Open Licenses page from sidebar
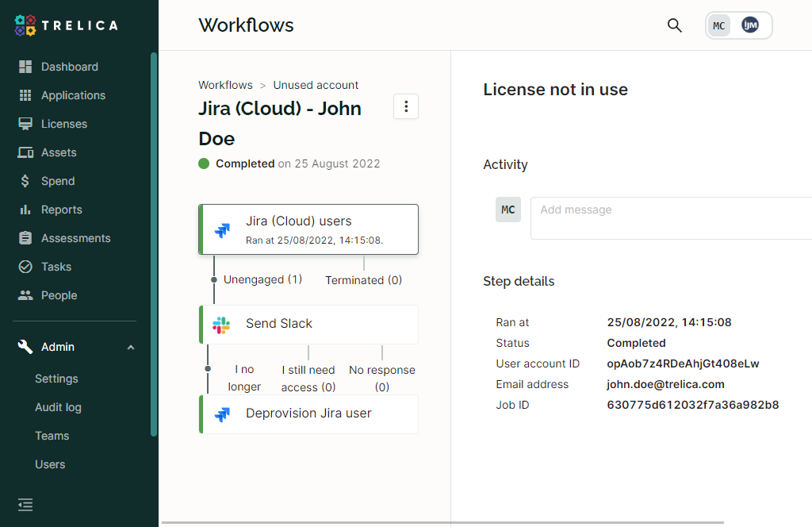The width and height of the screenshot is (812, 527). 64,124
